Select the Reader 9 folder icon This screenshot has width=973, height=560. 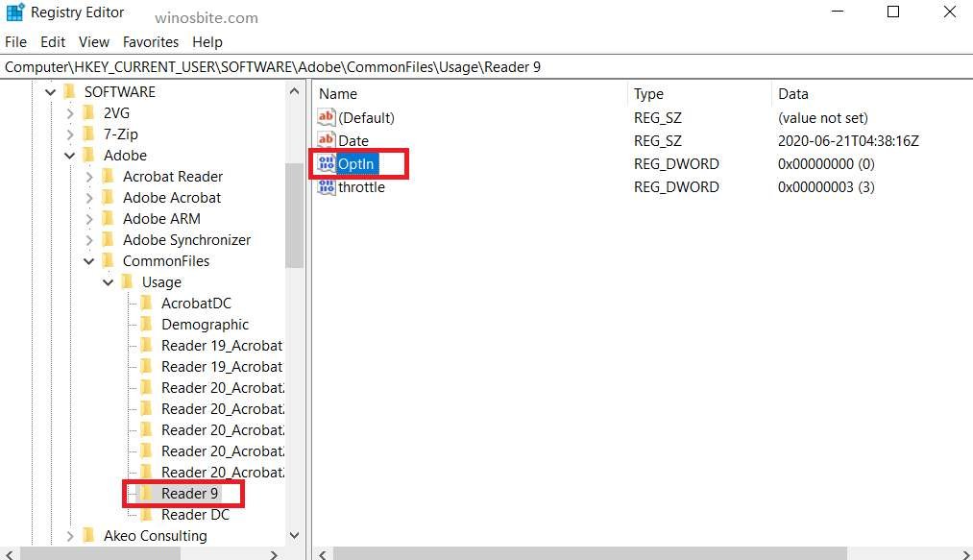coord(145,493)
